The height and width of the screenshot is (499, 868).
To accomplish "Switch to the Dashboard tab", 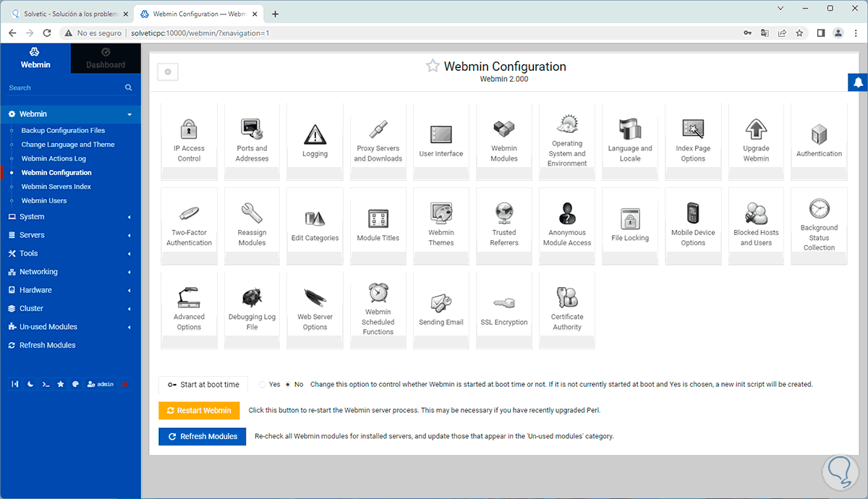I will [106, 58].
